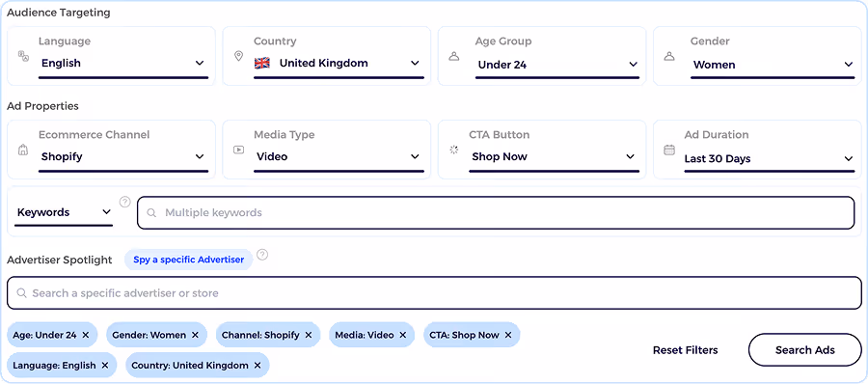Viewport: 868px width, 384px height.
Task: Remove the Media: Video filter chip
Action: pyautogui.click(x=403, y=335)
